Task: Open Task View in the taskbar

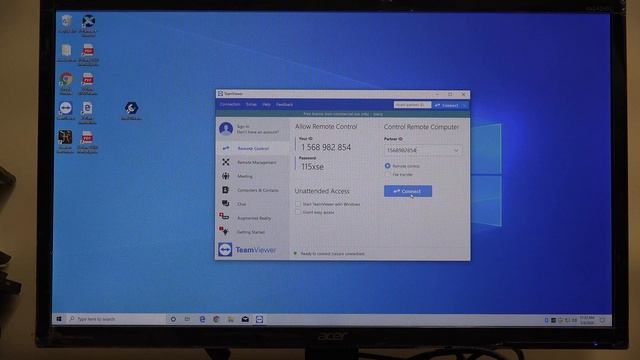Action: click(x=187, y=319)
